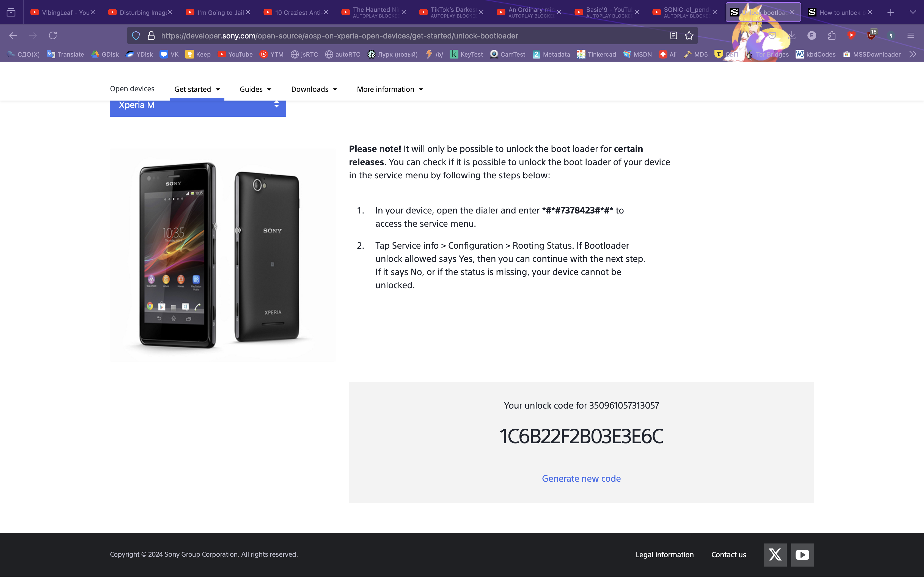
Task: Bookmark this page with the star icon
Action: (689, 35)
